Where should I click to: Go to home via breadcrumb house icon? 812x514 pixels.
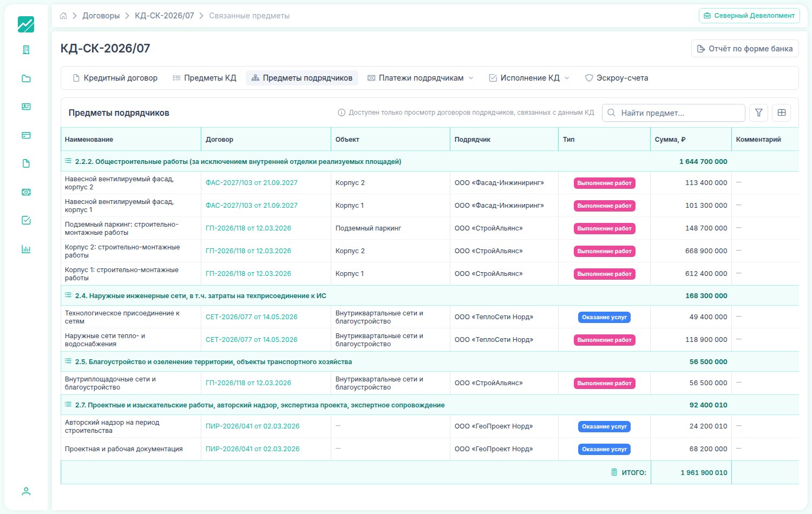point(63,16)
